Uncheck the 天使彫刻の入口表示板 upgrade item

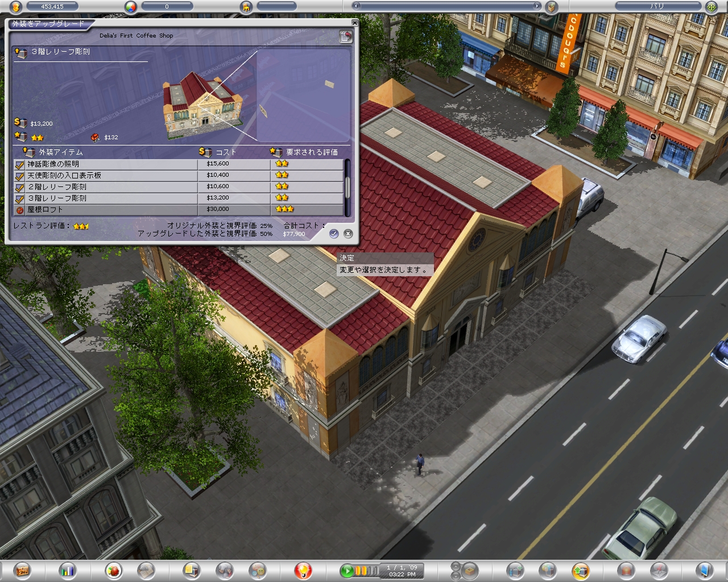(x=20, y=176)
